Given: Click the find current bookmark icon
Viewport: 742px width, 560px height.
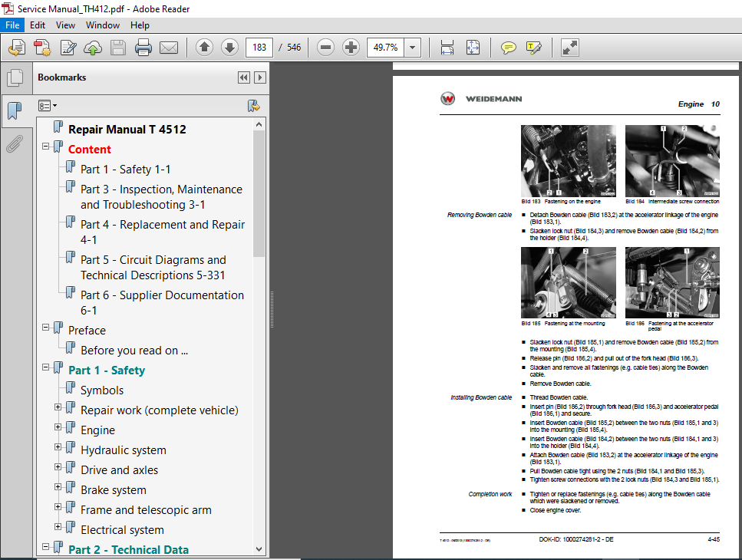Looking at the screenshot, I should point(254,105).
